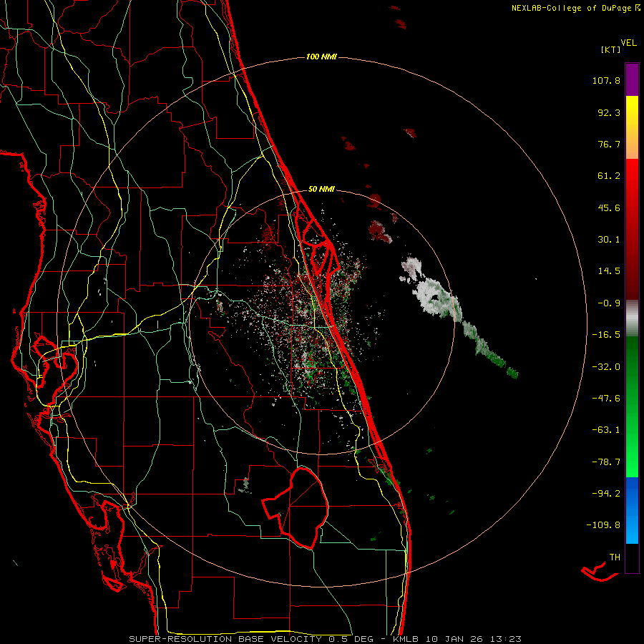The height and width of the screenshot is (644, 644).
Task: Pick the dark TH segment of the color bar
Action: tap(632, 557)
